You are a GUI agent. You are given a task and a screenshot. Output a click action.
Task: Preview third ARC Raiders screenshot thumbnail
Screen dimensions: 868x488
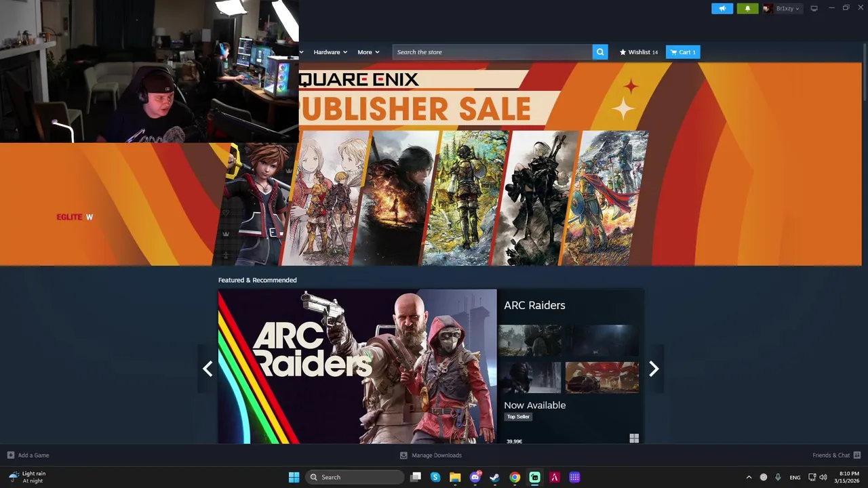530,378
